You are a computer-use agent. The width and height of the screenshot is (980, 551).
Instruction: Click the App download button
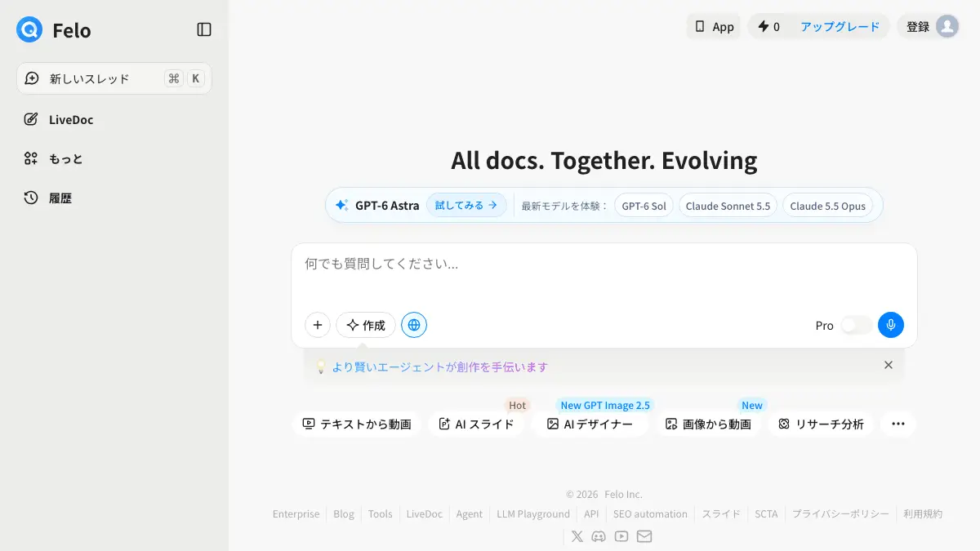pos(714,26)
